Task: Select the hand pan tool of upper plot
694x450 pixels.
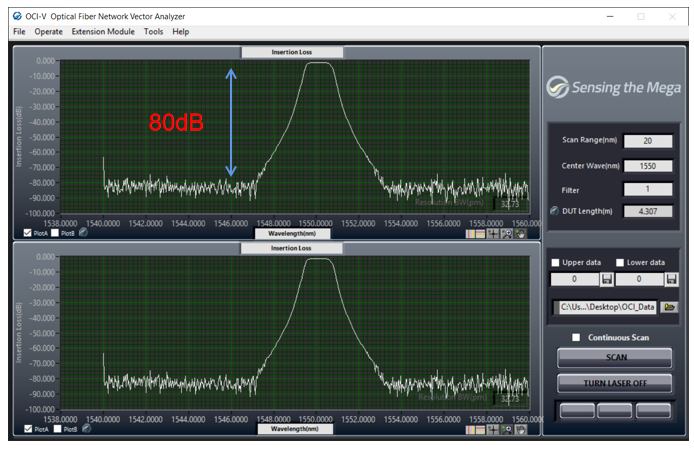Action: pos(521,234)
